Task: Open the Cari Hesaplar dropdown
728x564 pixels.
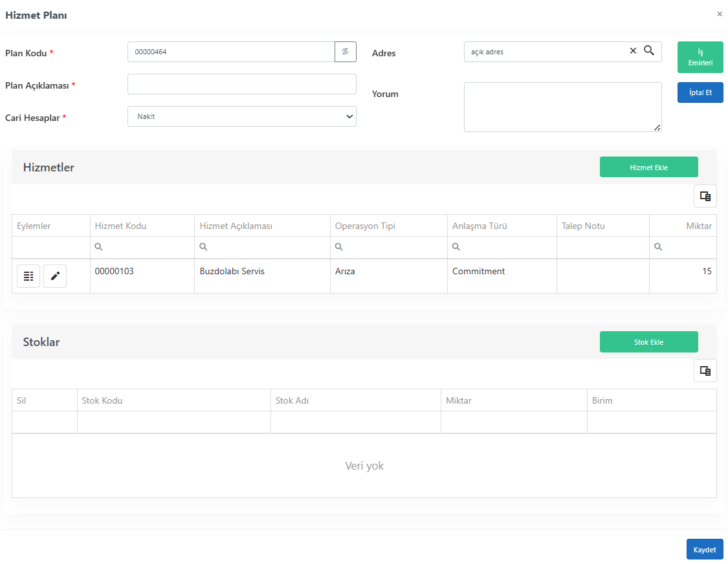Action: pyautogui.click(x=242, y=116)
